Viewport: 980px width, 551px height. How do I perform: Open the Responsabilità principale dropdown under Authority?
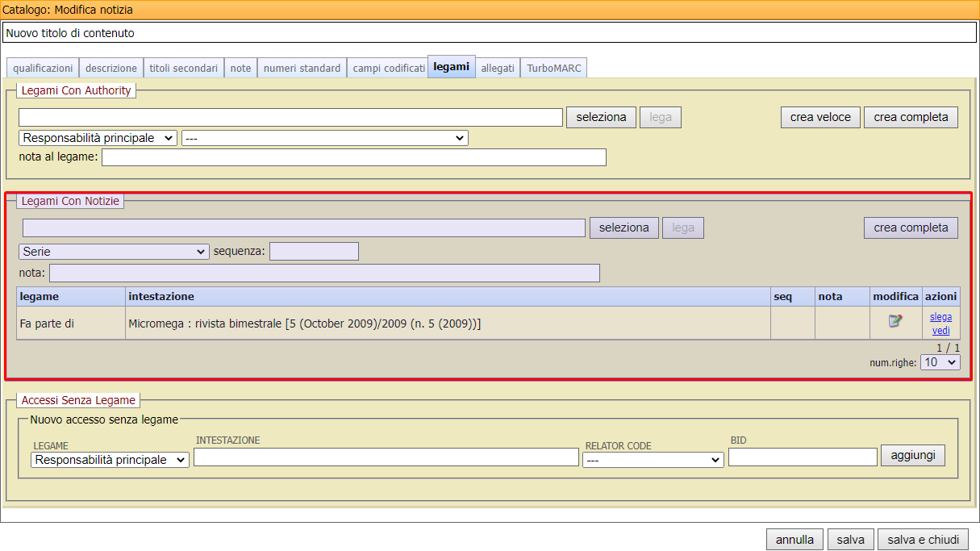[98, 138]
